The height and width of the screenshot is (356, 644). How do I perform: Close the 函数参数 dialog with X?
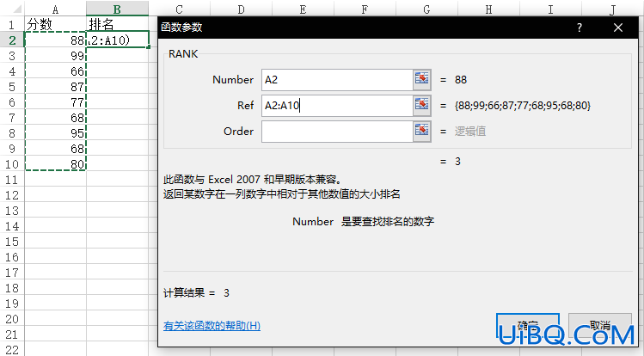click(x=617, y=28)
